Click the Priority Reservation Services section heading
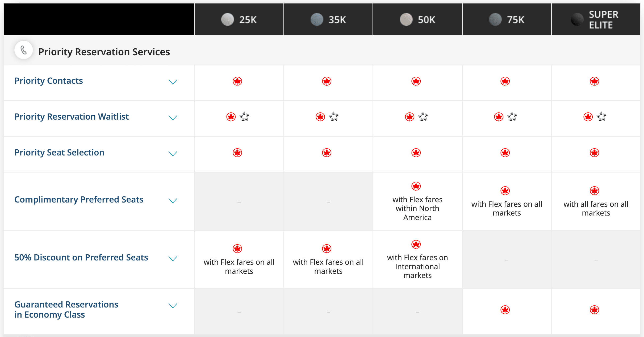The width and height of the screenshot is (644, 337). point(104,52)
